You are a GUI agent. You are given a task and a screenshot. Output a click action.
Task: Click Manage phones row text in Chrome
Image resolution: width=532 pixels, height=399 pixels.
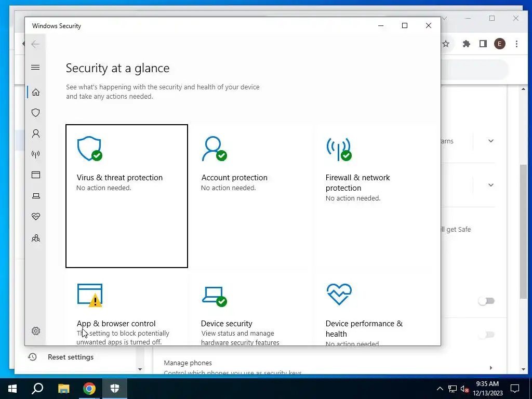pyautogui.click(x=188, y=363)
